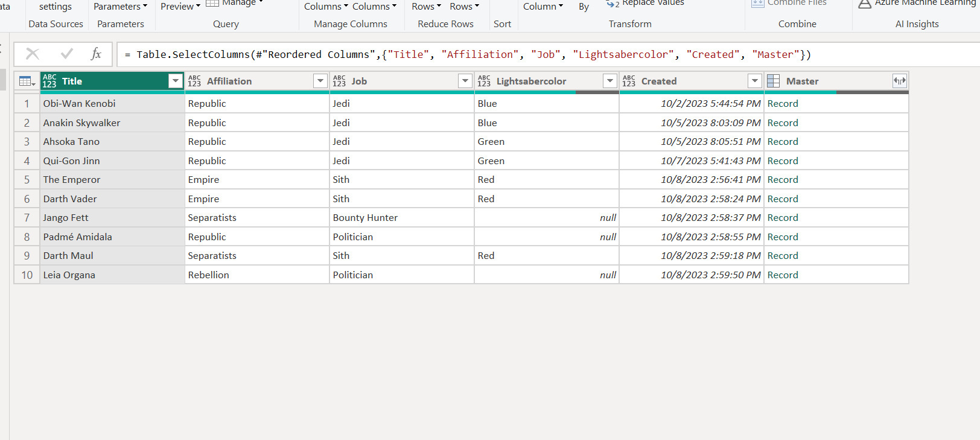This screenshot has width=980, height=440.
Task: Click into the formula bar text
Action: tap(468, 54)
